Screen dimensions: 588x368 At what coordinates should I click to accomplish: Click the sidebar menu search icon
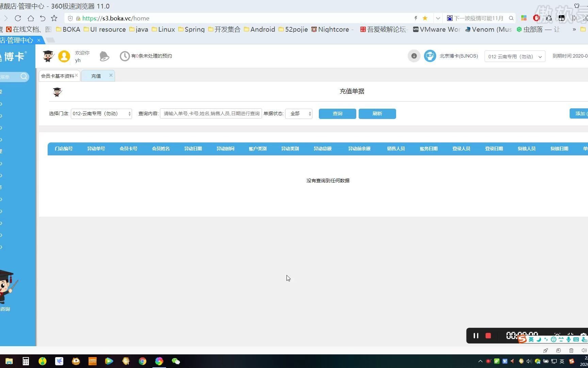click(24, 77)
